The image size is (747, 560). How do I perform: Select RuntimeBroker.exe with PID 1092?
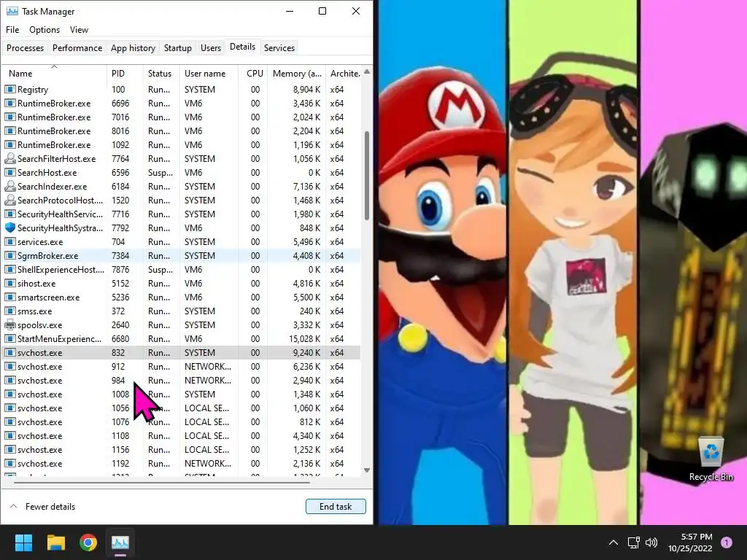click(181, 145)
